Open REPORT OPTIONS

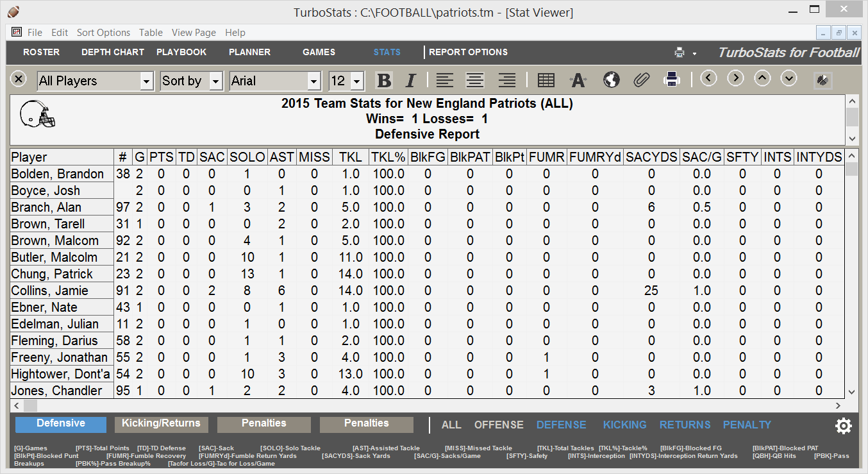tap(468, 52)
